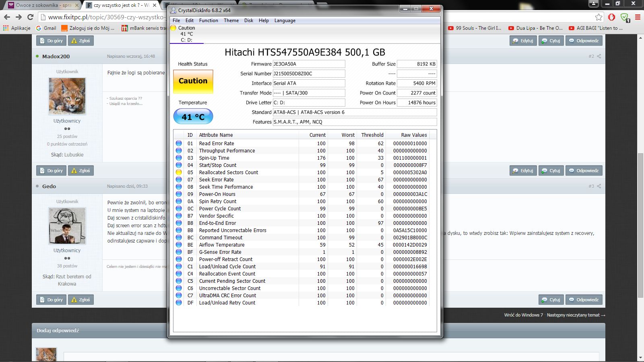Click status dot for Load/Unload Retry Count

[179, 302]
